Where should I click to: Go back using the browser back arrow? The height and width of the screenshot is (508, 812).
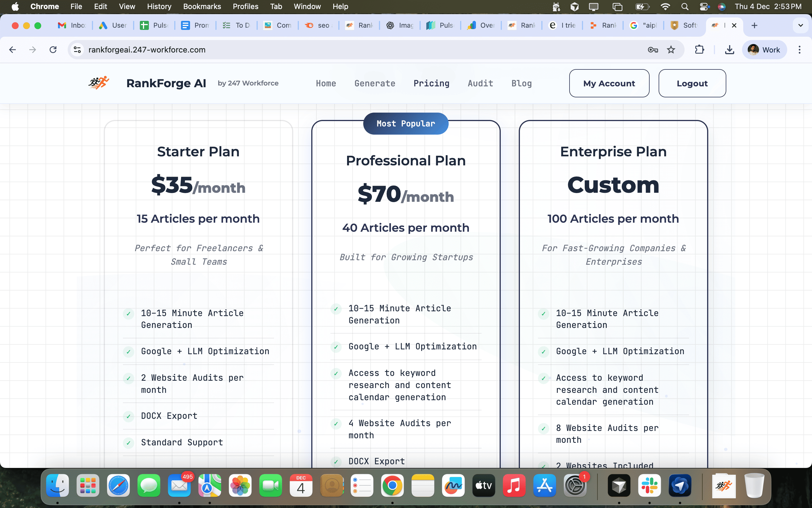(x=12, y=50)
